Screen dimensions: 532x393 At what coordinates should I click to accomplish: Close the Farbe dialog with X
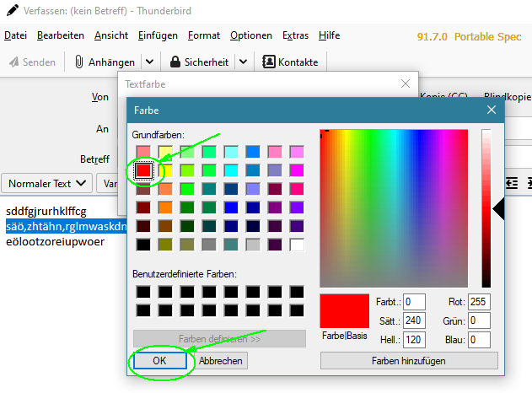tap(492, 110)
